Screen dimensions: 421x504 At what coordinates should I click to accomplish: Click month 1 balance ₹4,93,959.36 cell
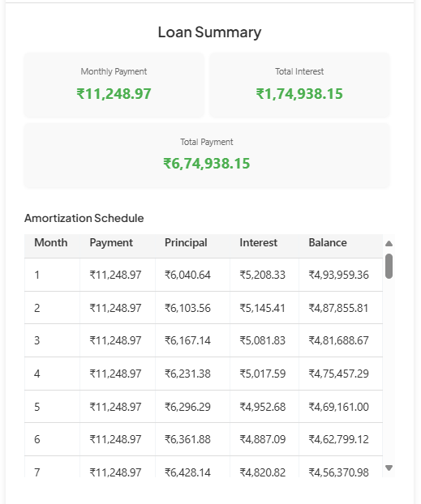(341, 275)
